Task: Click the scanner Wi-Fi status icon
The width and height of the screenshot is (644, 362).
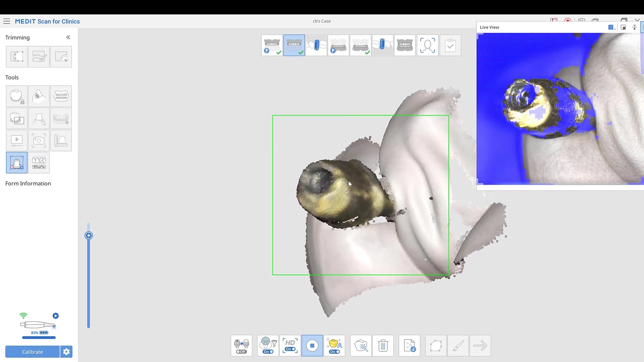Action: [x=23, y=315]
